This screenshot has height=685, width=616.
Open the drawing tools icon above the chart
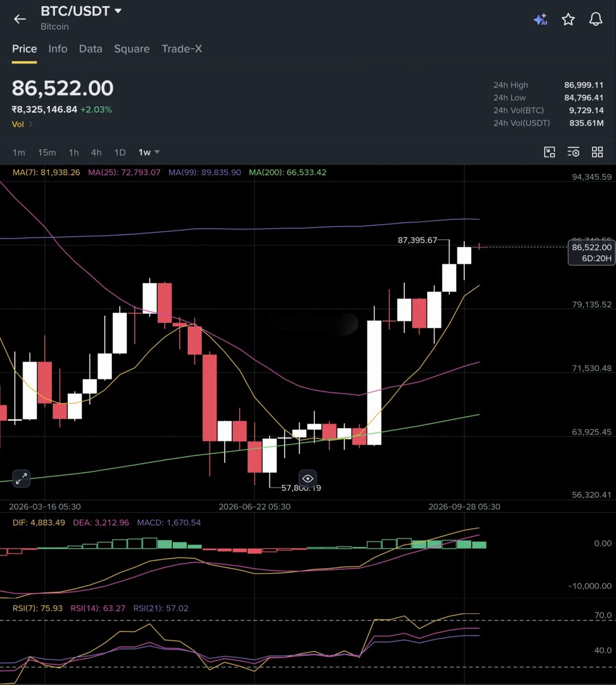coord(549,152)
